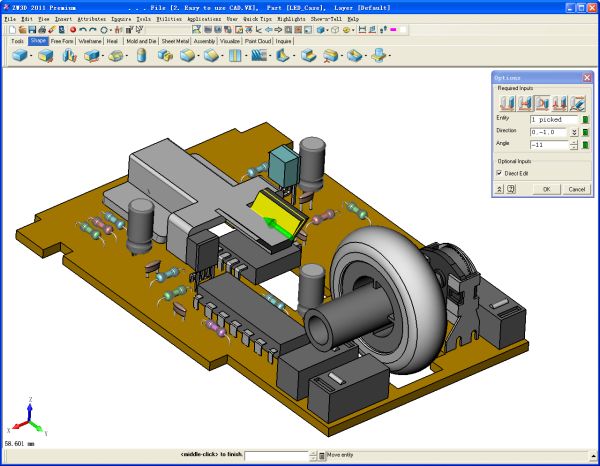This screenshot has height=466, width=600.
Task: Collapse the Options dialog with double-arrow button
Action: (x=501, y=188)
